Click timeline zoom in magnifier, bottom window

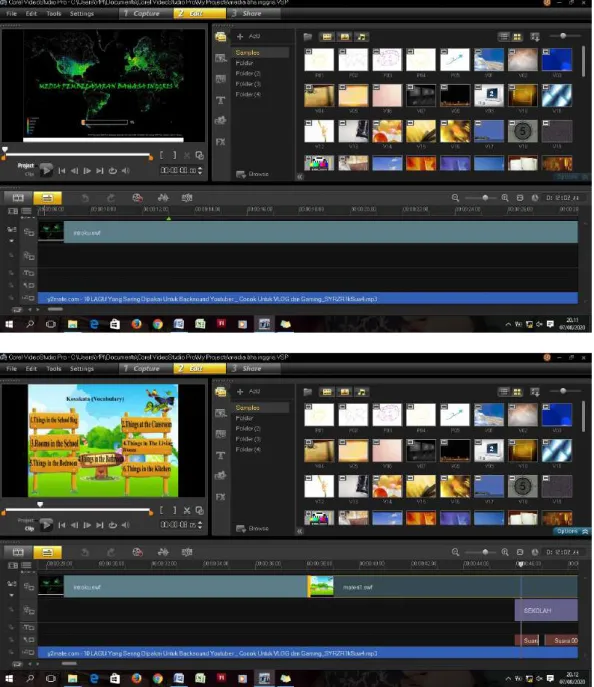tap(505, 552)
